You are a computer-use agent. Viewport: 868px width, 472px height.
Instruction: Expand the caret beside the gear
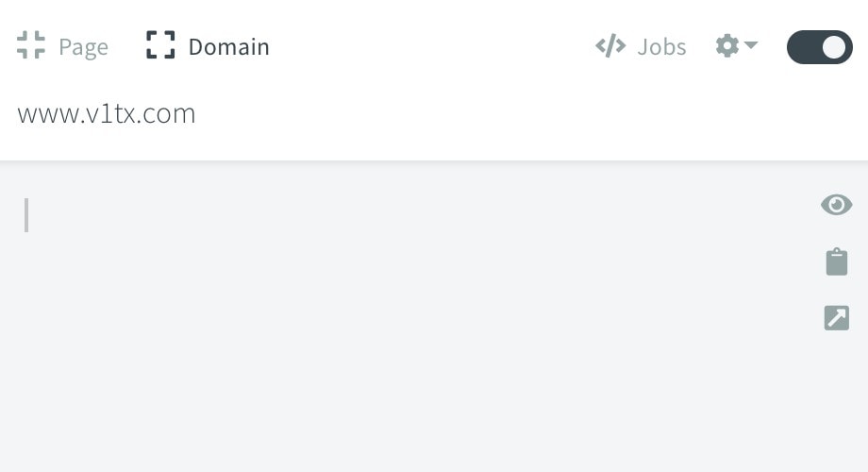[751, 44]
